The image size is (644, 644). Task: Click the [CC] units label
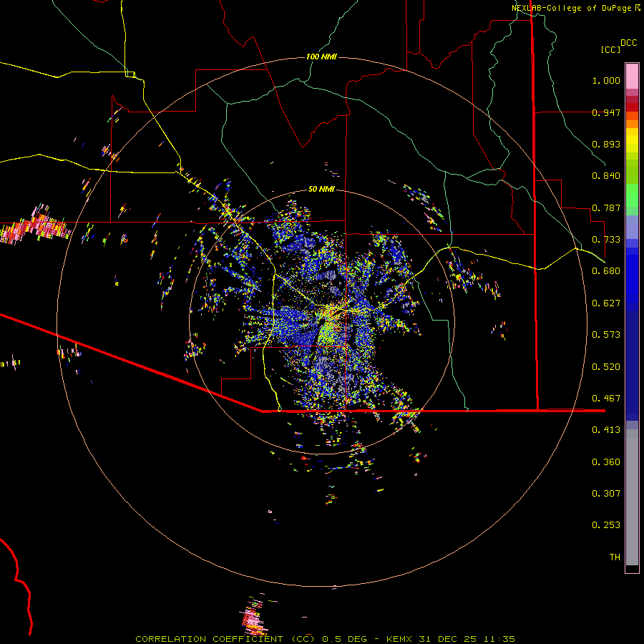pos(610,49)
